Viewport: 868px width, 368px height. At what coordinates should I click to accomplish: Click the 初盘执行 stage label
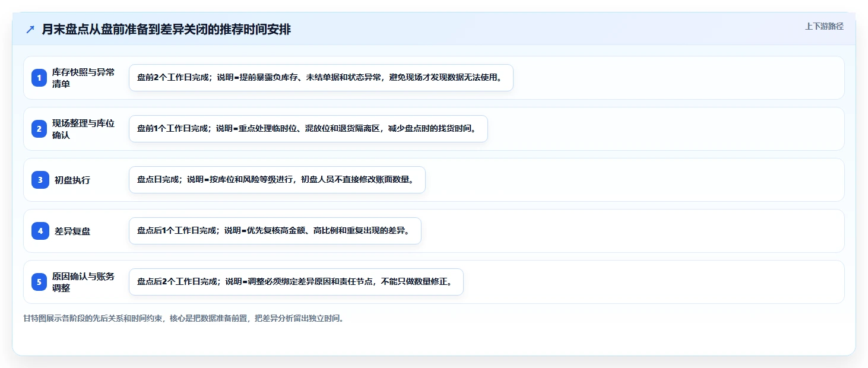(x=72, y=180)
